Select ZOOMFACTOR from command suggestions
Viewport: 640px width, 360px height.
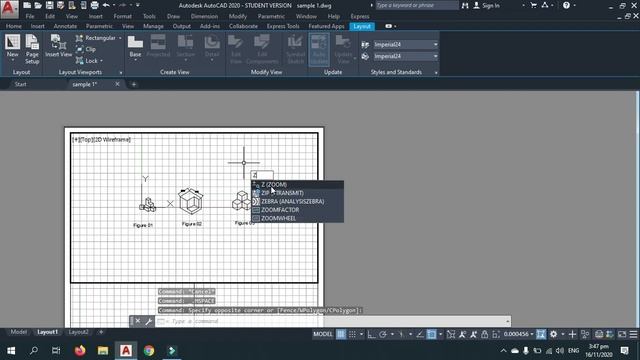coord(298,210)
